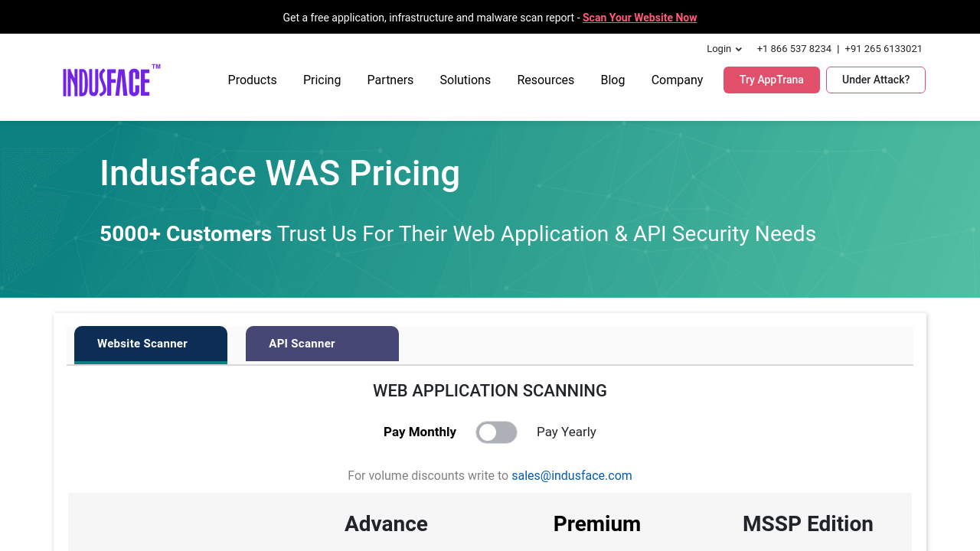Click the MSSP Edition plan heading
The height and width of the screenshot is (551, 980).
pos(808,524)
